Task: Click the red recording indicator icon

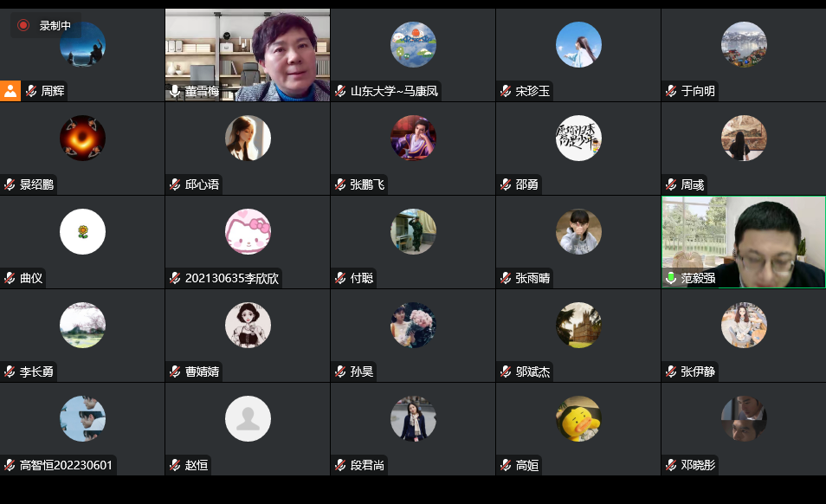Action: pyautogui.click(x=23, y=25)
